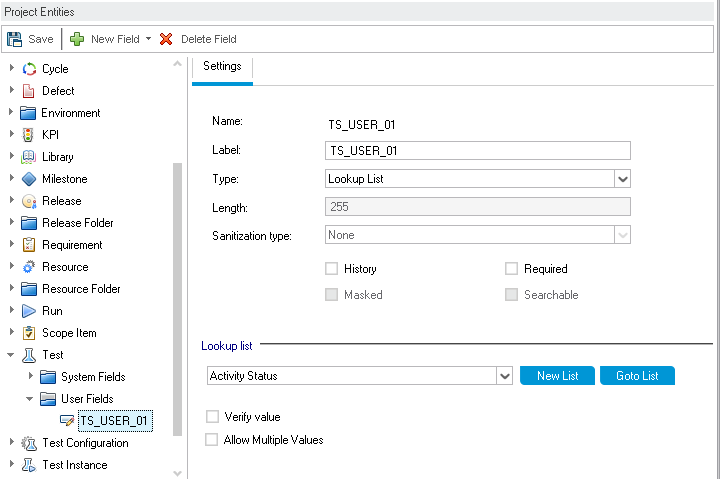Viewport: 720px width, 479px height.
Task: Click the Save disk icon
Action: 15,39
